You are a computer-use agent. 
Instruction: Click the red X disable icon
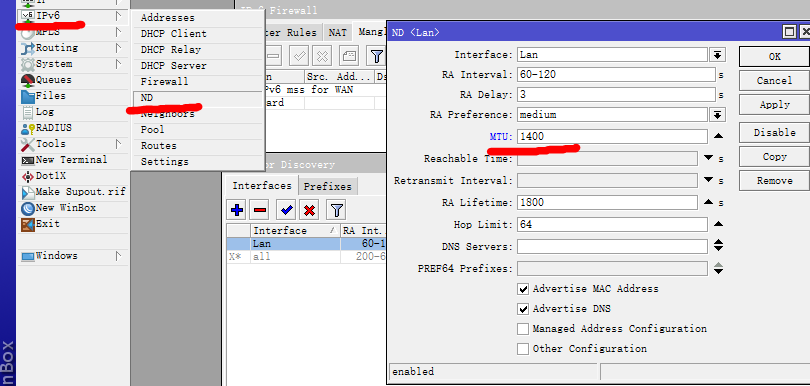pos(310,210)
